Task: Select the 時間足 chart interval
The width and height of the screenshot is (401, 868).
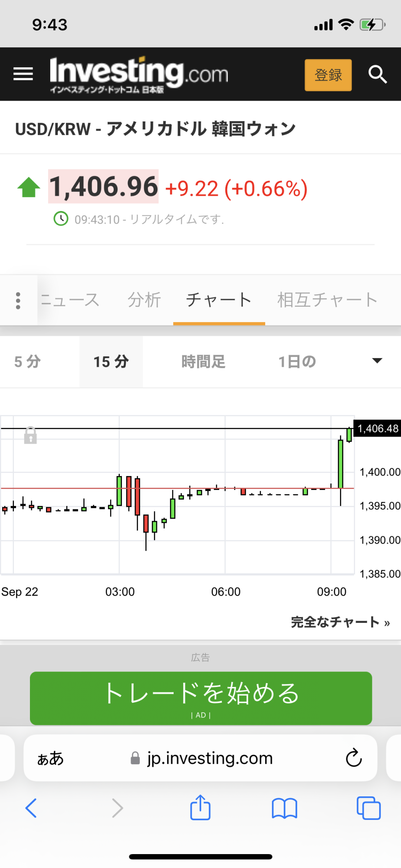Action: click(203, 362)
